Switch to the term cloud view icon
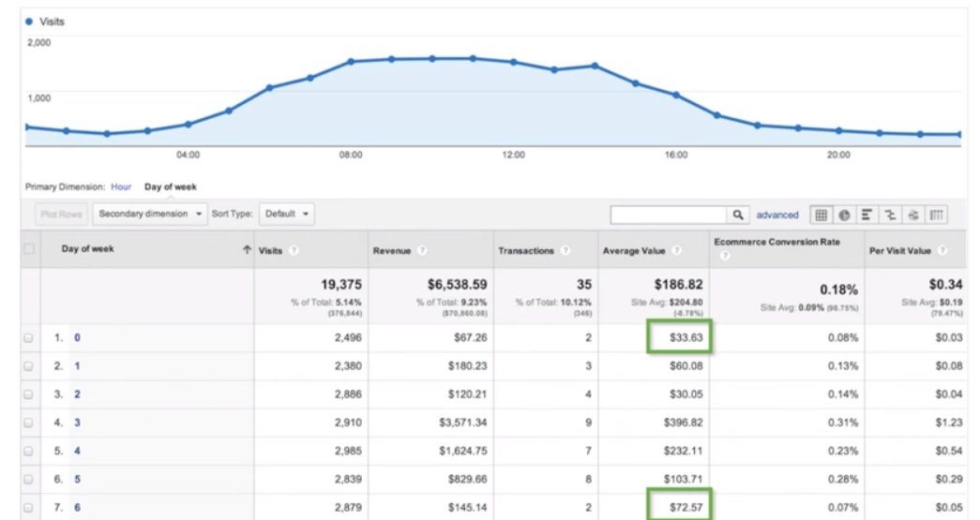This screenshot has width=980, height=520. 913,215
